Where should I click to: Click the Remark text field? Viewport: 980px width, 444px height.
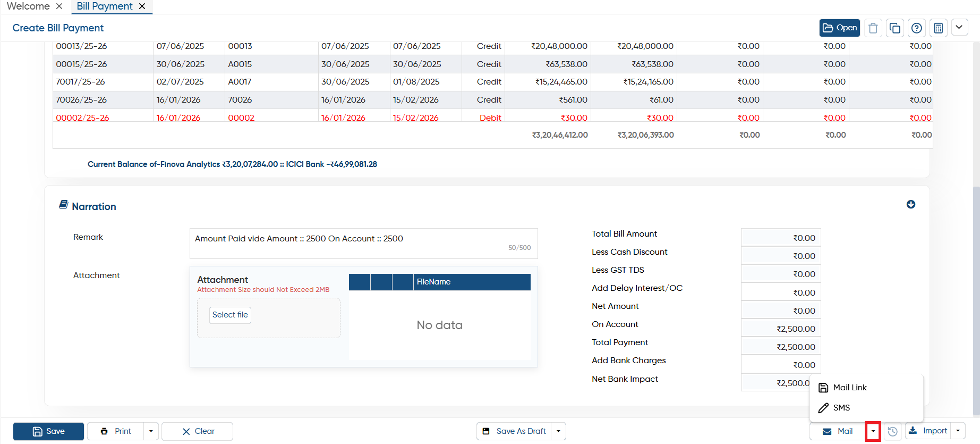pos(363,244)
